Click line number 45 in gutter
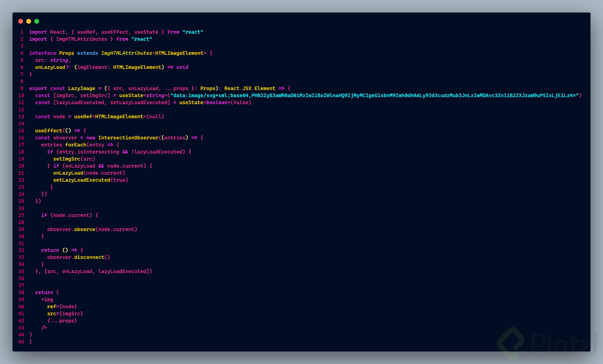603x364 pixels. [21, 342]
